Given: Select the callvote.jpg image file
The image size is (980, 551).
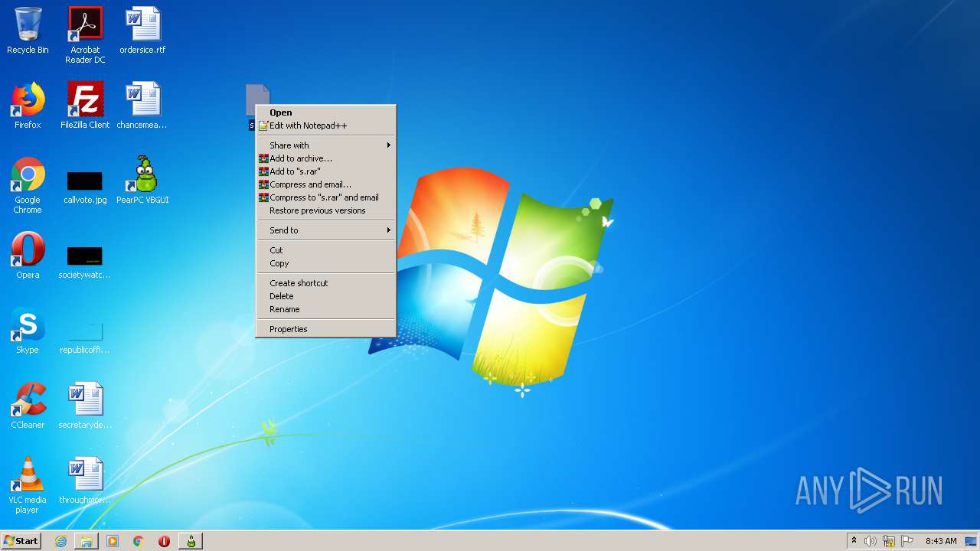Looking at the screenshot, I should point(85,187).
